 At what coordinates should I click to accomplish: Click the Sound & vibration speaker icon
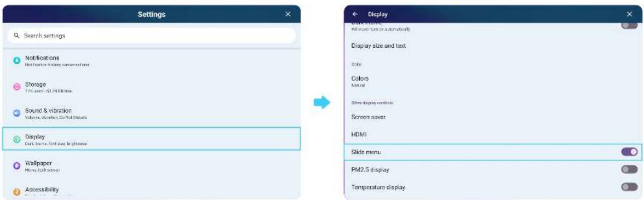(17, 113)
